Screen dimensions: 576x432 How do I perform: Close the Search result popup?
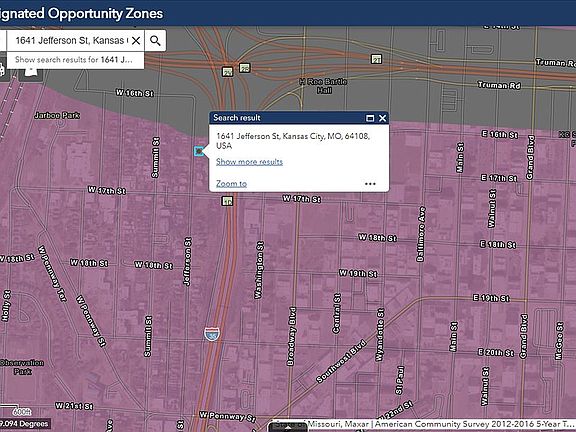(x=382, y=118)
